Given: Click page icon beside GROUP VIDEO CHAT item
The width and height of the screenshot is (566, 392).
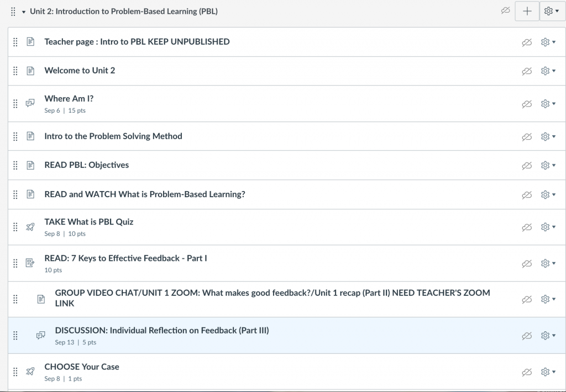Looking at the screenshot, I should click(41, 299).
